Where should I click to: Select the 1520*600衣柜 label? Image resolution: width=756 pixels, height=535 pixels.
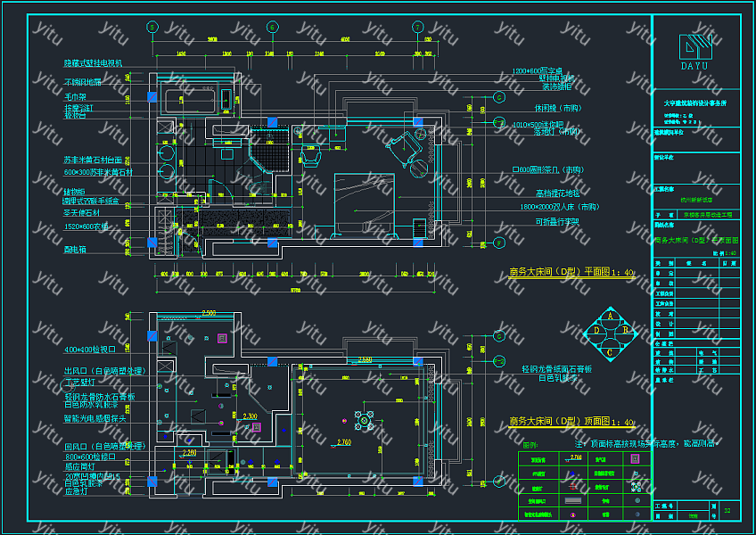86,226
